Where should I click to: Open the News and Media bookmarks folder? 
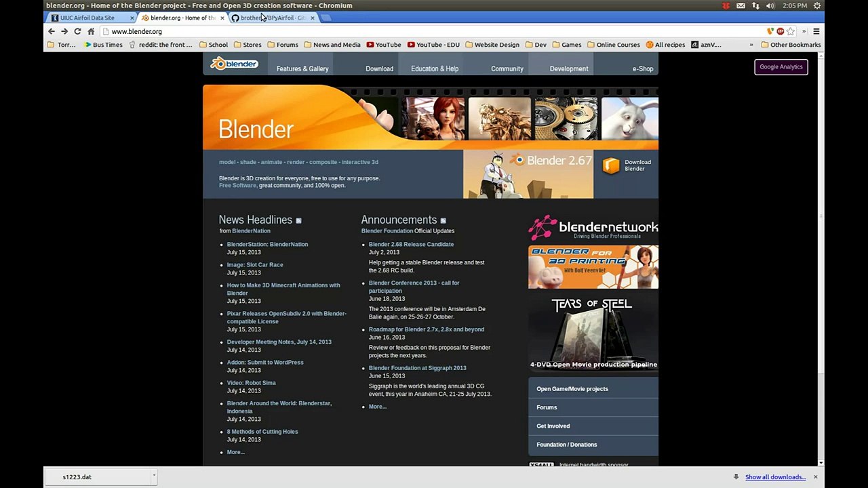point(332,45)
